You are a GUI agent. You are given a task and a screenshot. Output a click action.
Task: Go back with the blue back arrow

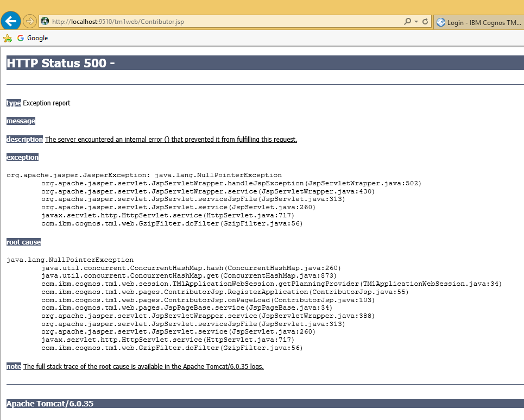pyautogui.click(x=11, y=21)
